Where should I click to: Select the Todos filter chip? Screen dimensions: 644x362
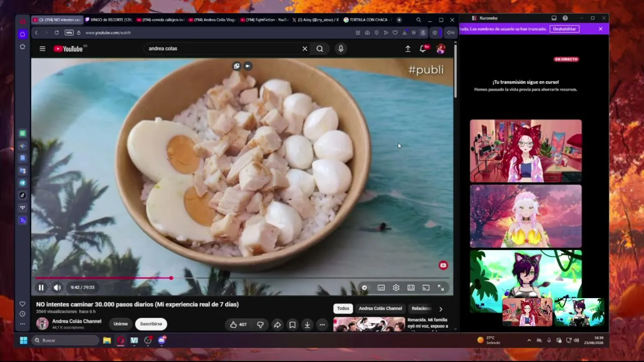pyautogui.click(x=343, y=309)
